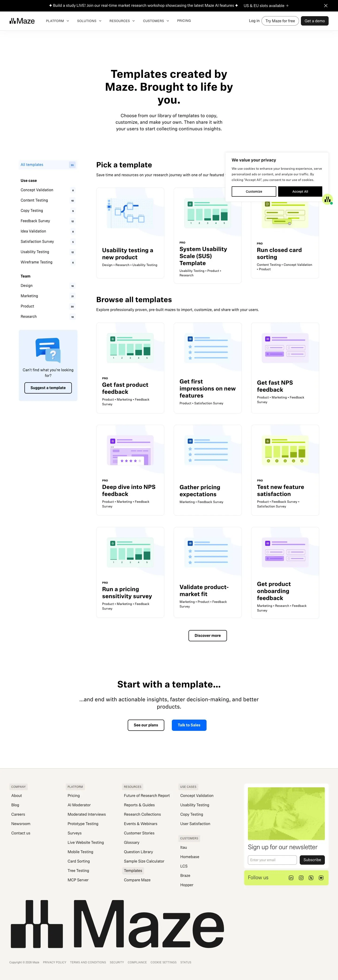Go to the Pricing page in header
Image resolution: width=338 pixels, height=980 pixels.
(184, 21)
